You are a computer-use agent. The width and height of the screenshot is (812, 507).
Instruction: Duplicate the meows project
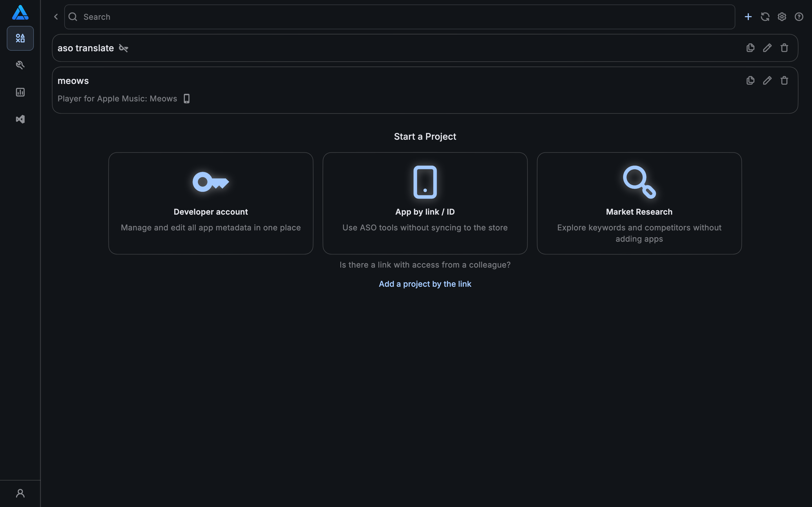coord(750,81)
